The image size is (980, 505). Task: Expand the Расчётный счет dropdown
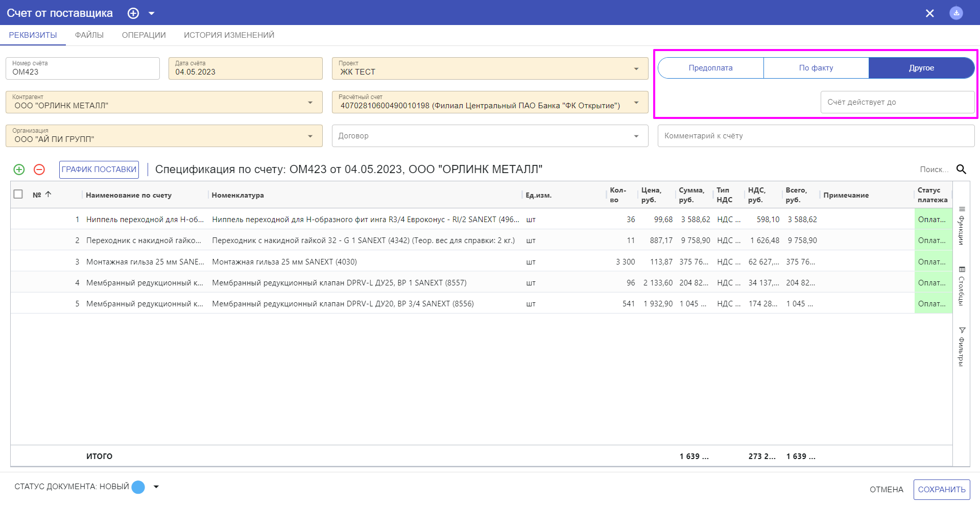tap(636, 103)
